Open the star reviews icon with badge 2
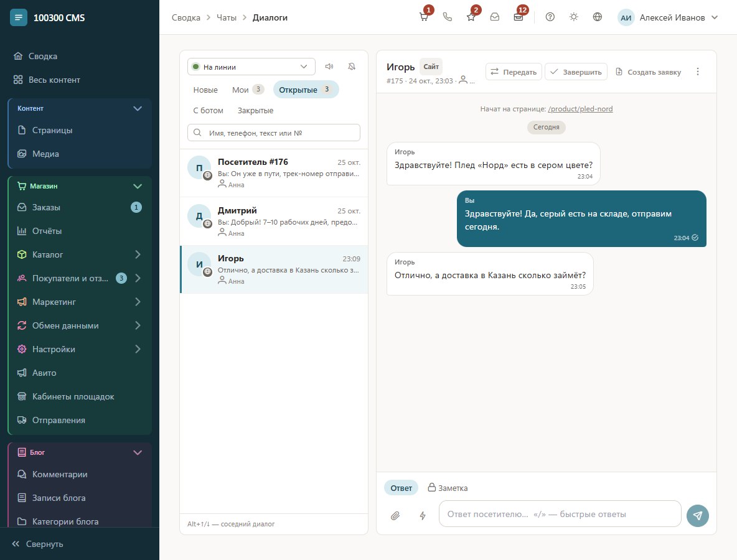This screenshot has height=560, width=737. click(471, 17)
